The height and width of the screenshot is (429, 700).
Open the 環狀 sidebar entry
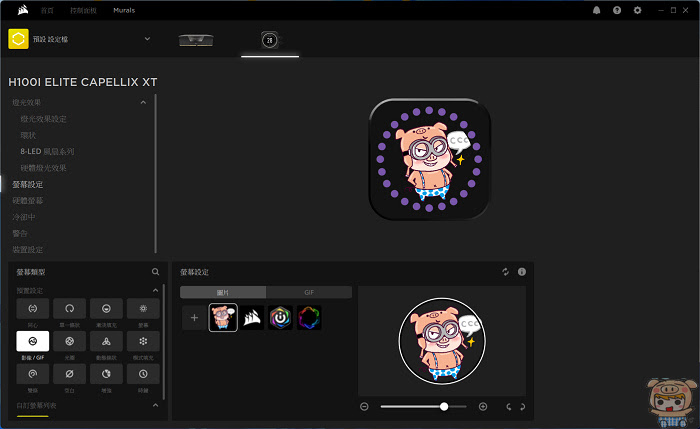(28, 135)
